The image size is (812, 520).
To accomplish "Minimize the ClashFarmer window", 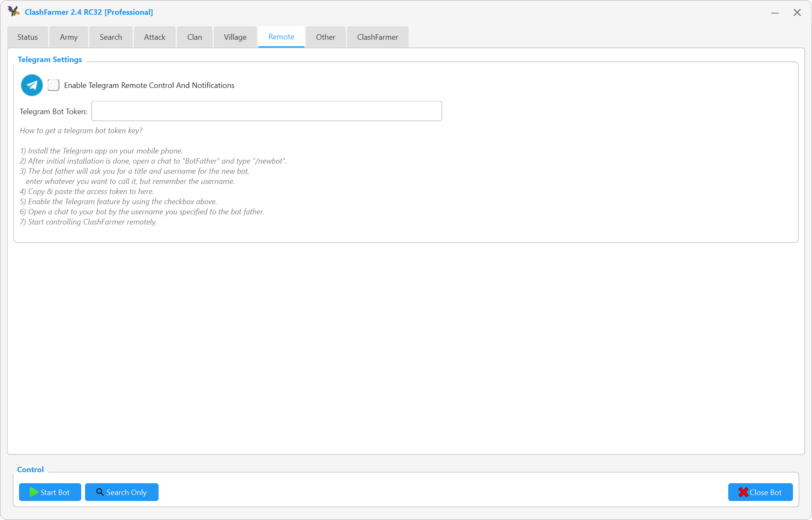I will click(775, 13).
